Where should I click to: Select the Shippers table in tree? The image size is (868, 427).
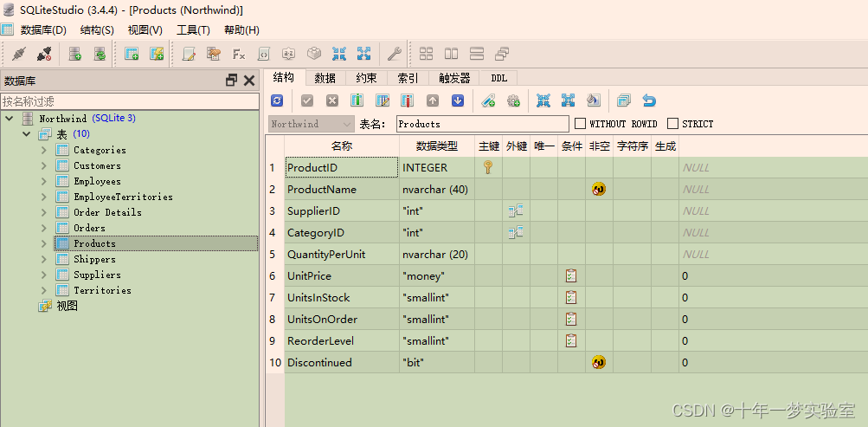click(x=94, y=259)
